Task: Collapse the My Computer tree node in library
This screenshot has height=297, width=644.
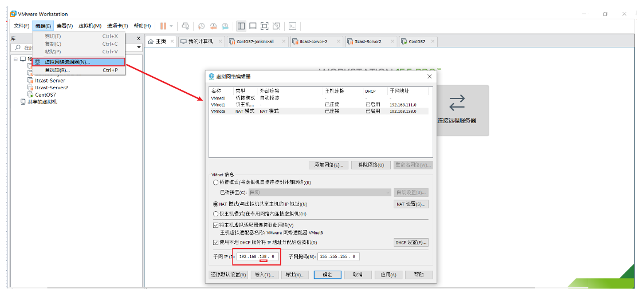Action: pyautogui.click(x=15, y=59)
